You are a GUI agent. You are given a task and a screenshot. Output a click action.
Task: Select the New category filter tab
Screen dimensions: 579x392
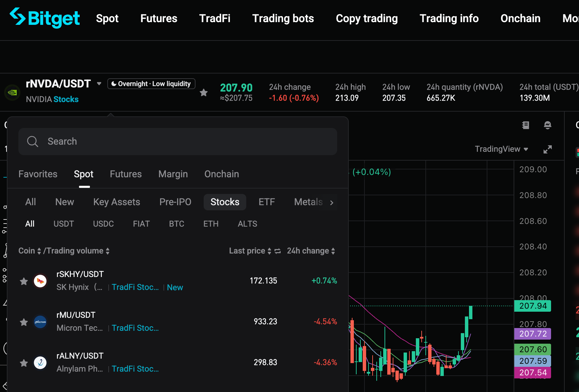point(65,202)
